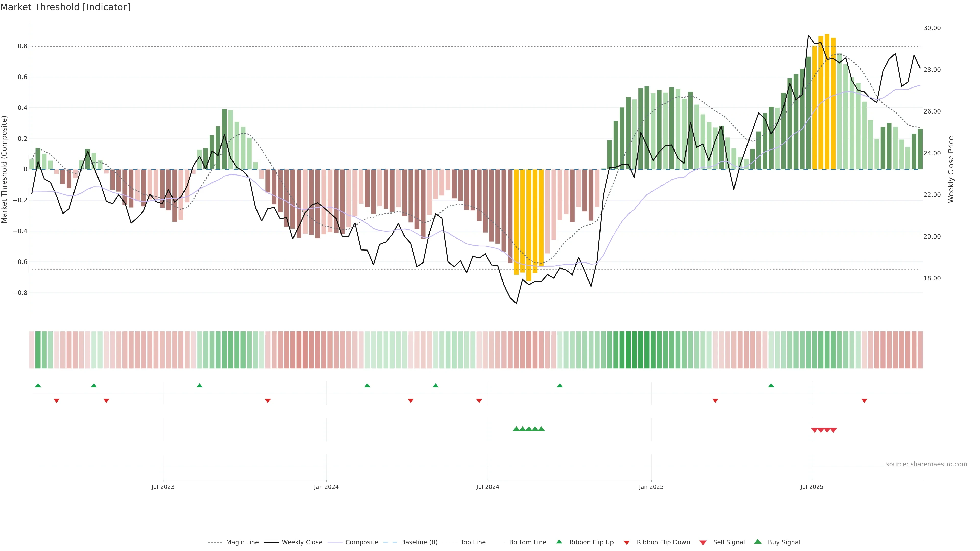Click the Jul 2023 x-axis label
980x551 pixels.
point(163,487)
